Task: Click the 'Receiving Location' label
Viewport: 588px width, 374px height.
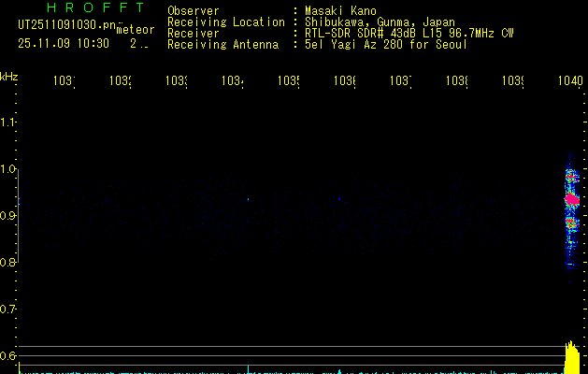Action: [x=226, y=22]
